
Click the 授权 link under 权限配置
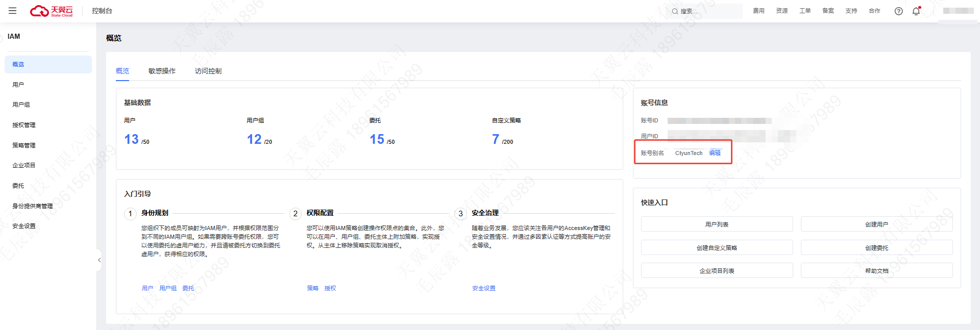[330, 288]
